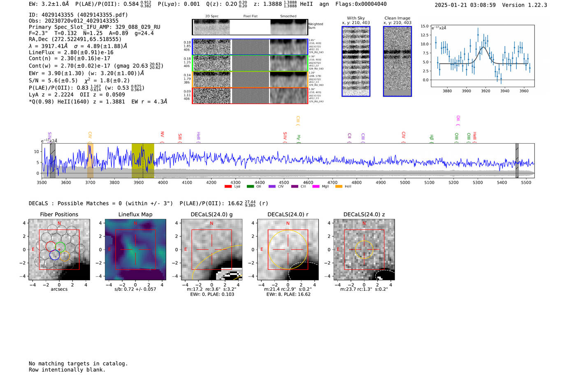Click the "Primary Spec_Slot_IFU_AMP: 329_088_029_RU" line
576x392 pixels.
point(95,27)
